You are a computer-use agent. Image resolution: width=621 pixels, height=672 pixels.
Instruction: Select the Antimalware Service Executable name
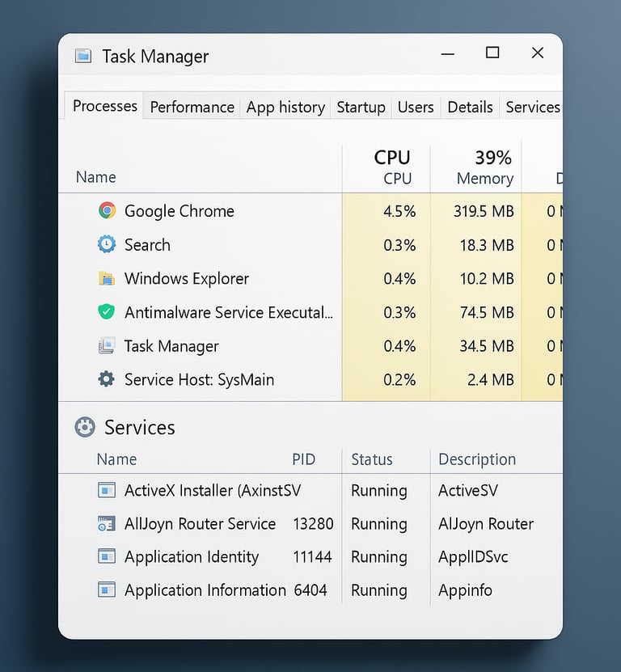point(229,312)
